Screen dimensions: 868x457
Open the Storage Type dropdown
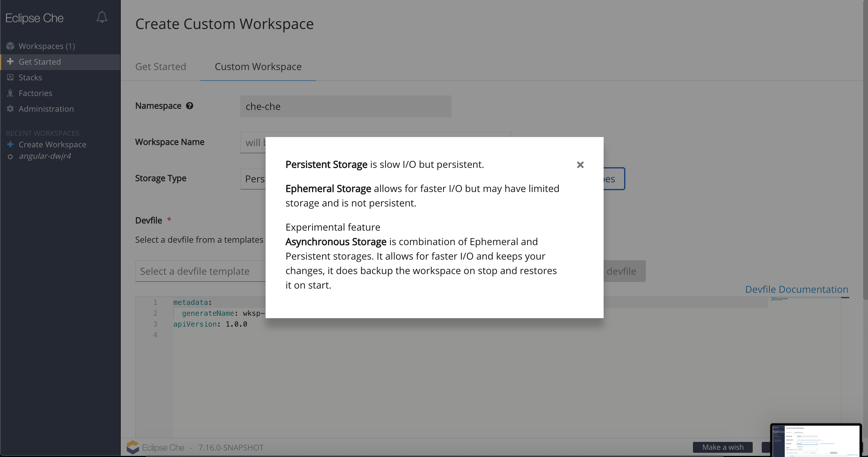253,179
